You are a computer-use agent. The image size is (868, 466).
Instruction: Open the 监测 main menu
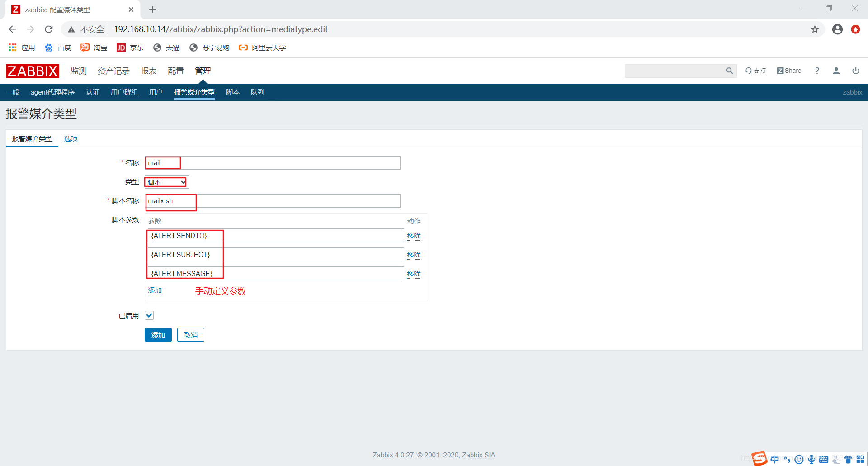tap(79, 71)
